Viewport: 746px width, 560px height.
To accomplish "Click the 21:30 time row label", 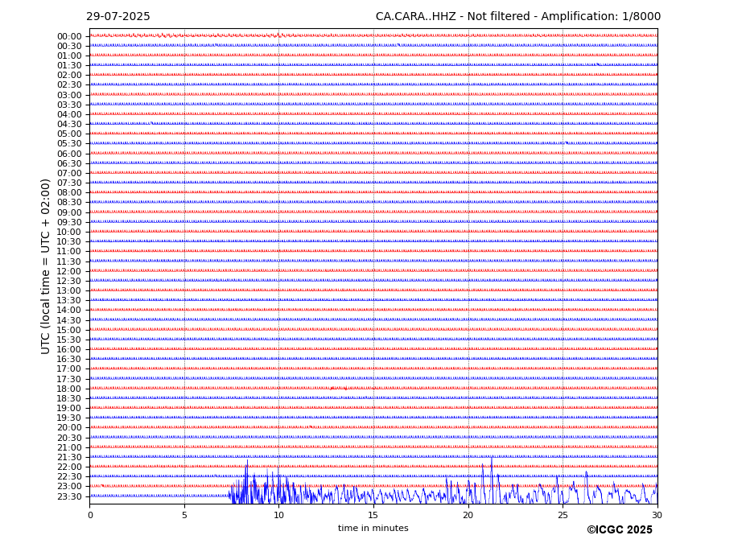I will point(69,457).
